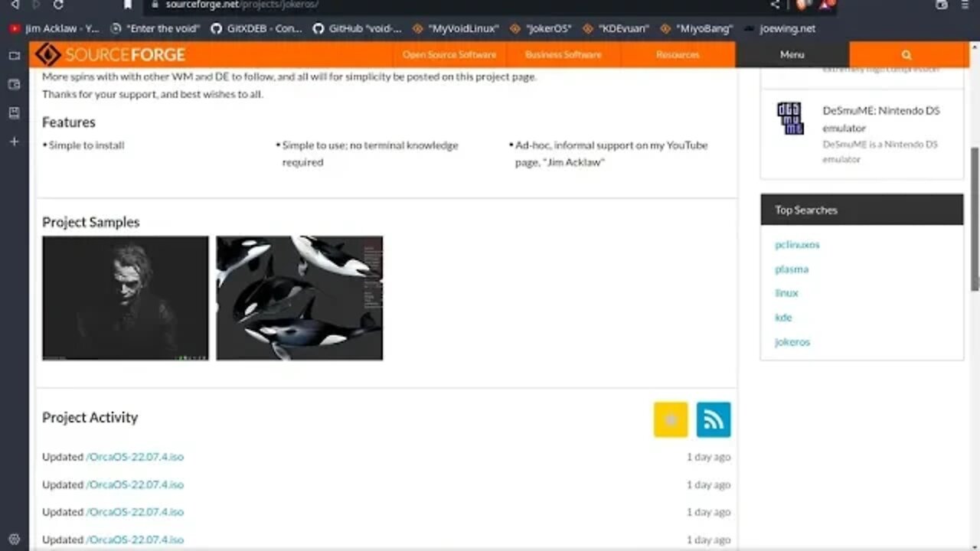Viewport: 980px width, 551px height.
Task: Toggle the sidebar panel button at top right
Action: click(x=941, y=5)
